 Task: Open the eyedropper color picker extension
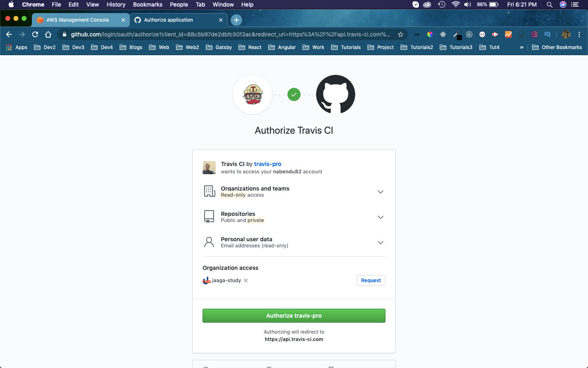[457, 35]
